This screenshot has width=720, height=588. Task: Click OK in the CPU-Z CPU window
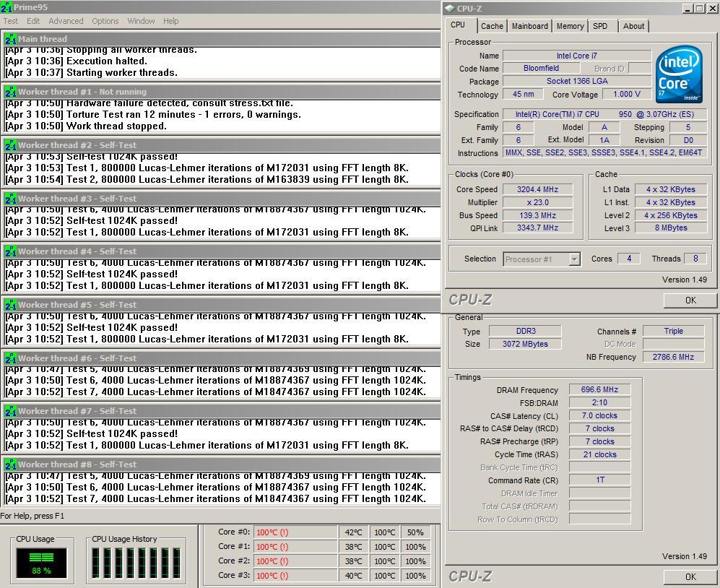(690, 300)
